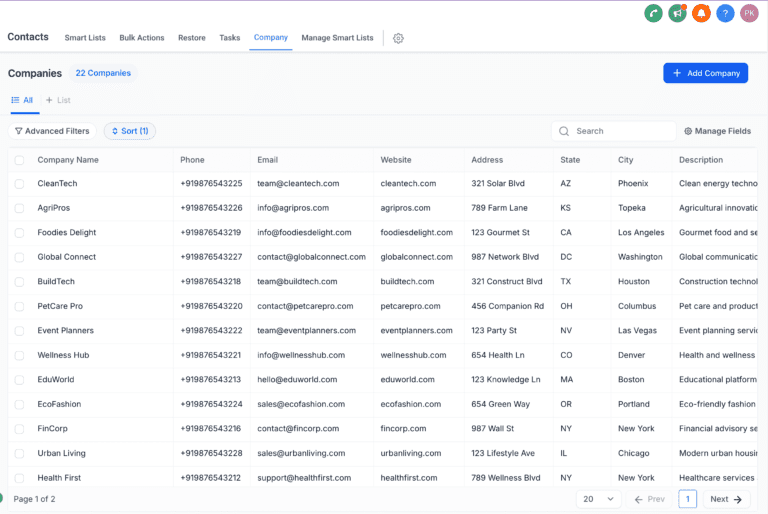Open the Sort (1) dropdown
The width and height of the screenshot is (768, 514).
pos(130,131)
